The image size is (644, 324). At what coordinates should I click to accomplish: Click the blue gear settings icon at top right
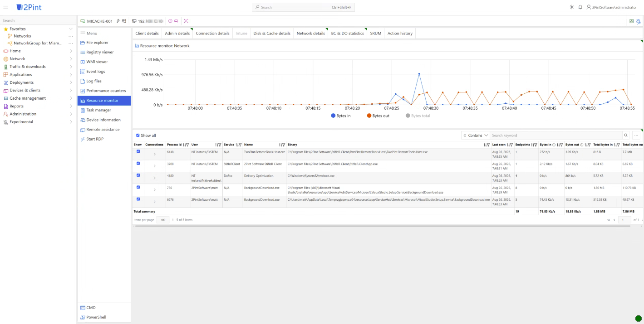[639, 21]
